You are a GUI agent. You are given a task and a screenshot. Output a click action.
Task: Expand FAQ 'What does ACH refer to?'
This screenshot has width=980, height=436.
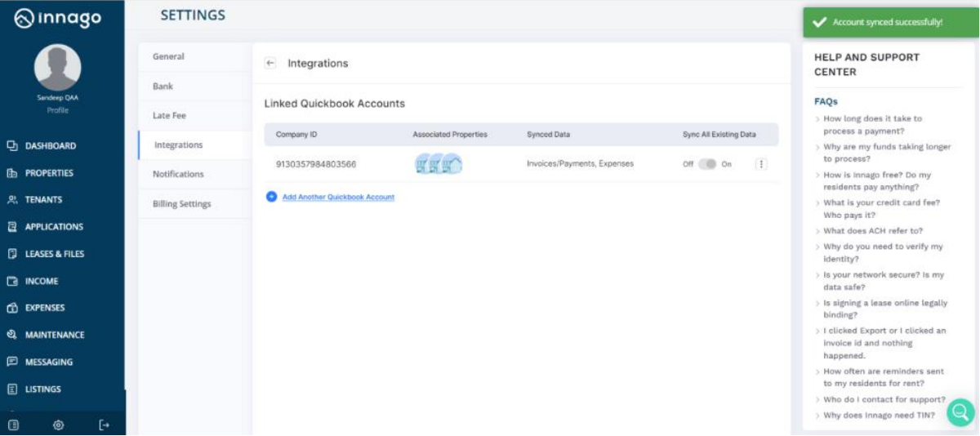pos(872,231)
